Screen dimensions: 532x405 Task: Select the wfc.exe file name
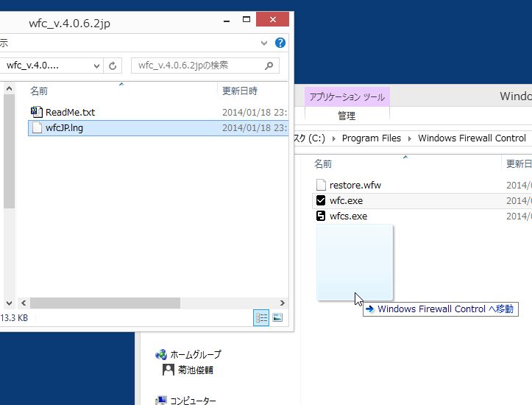point(346,200)
